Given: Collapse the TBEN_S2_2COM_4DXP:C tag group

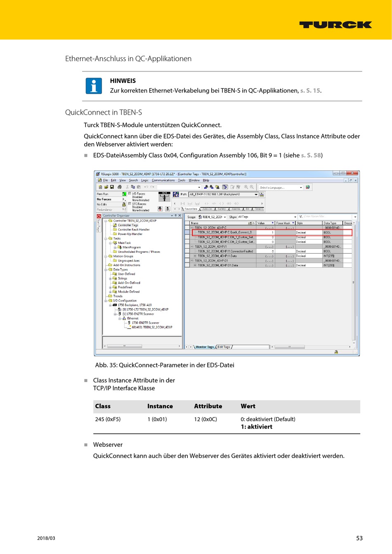Looking at the screenshot, I should coord(192,228).
